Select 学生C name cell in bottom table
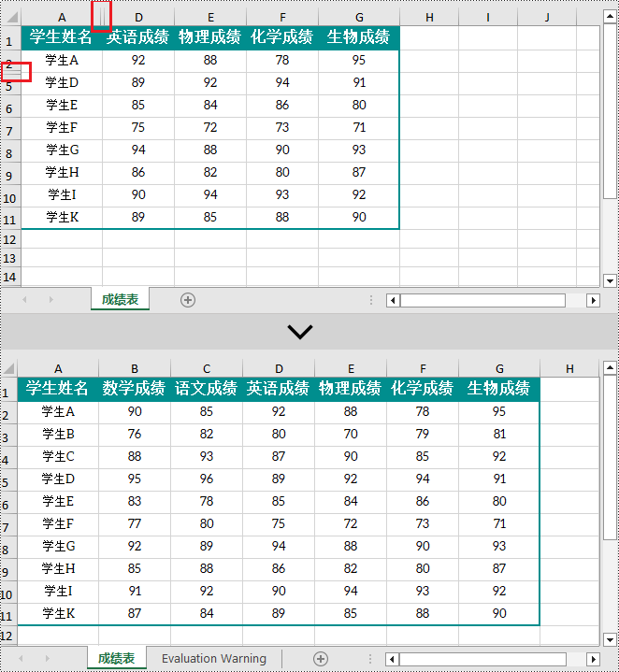The height and width of the screenshot is (672, 619). [58, 456]
